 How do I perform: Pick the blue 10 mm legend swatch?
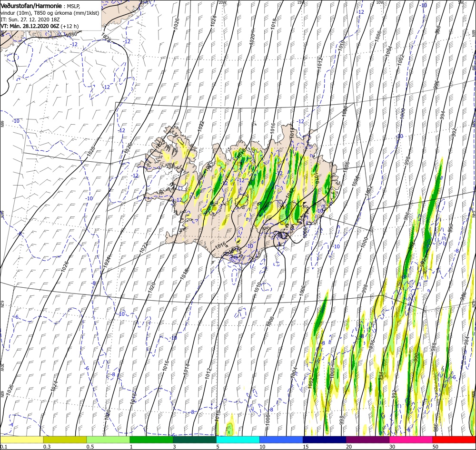coord(281,440)
